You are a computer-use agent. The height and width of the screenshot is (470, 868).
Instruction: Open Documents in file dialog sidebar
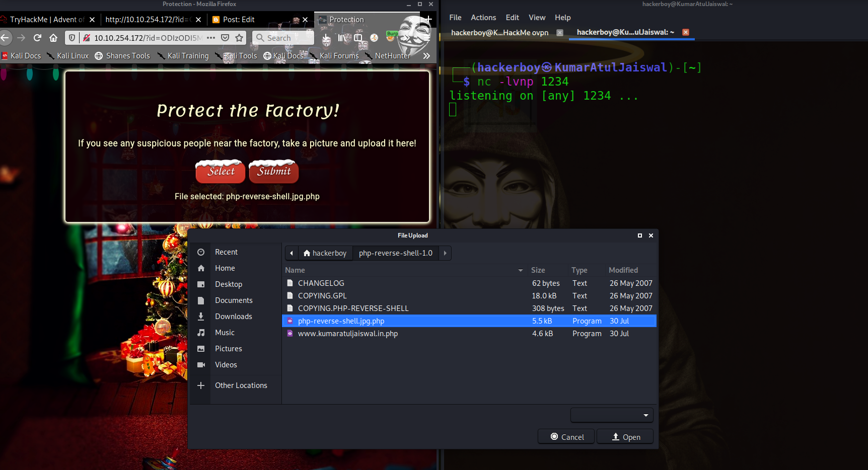(233, 300)
